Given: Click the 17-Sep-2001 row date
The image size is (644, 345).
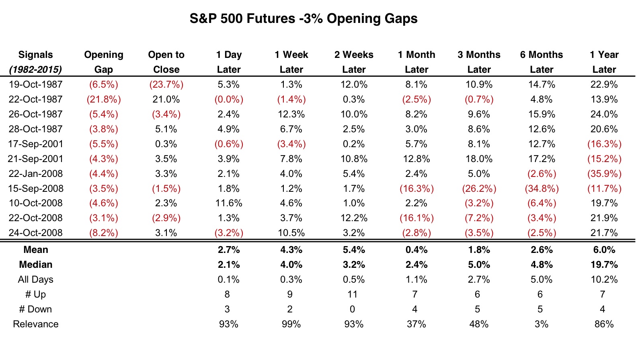Looking at the screenshot, I should coord(35,144).
